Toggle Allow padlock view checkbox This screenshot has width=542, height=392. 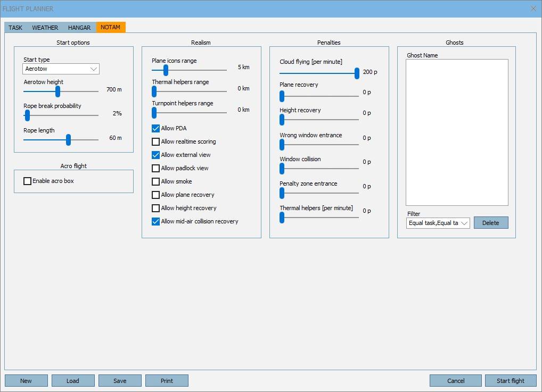[156, 169]
